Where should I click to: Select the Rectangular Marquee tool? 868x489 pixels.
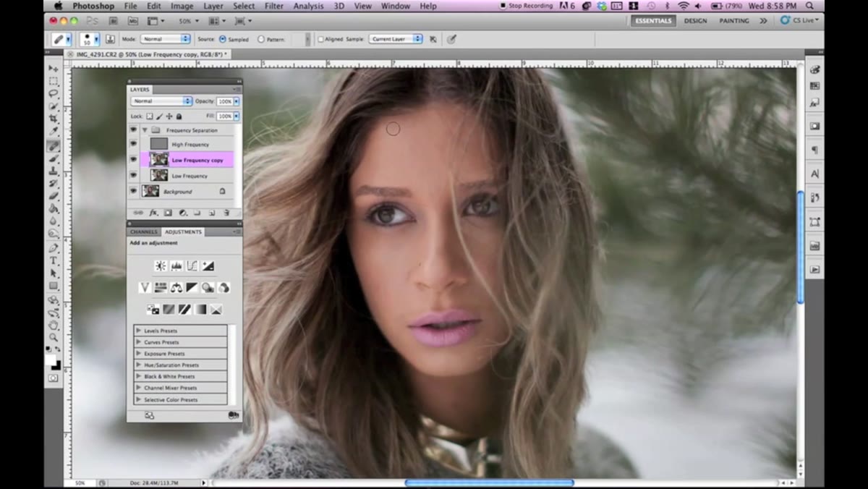click(x=54, y=80)
